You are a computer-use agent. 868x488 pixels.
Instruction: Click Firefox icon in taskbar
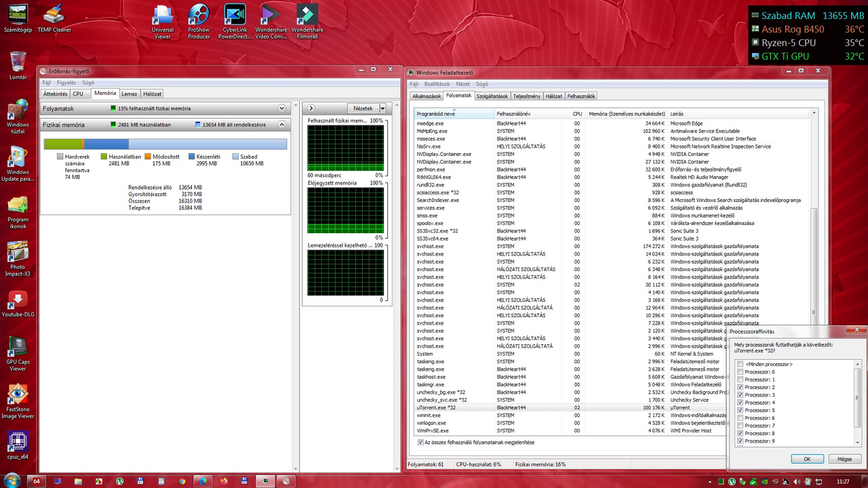(x=224, y=481)
